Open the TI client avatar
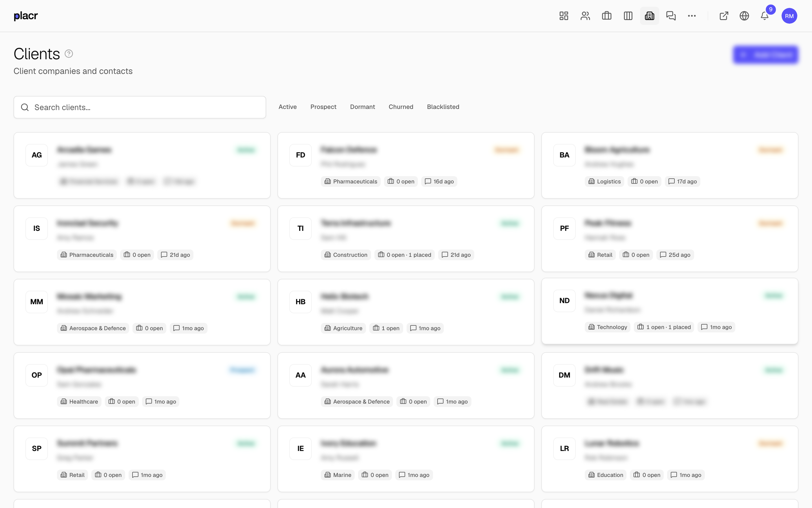The height and width of the screenshot is (508, 812). click(300, 229)
